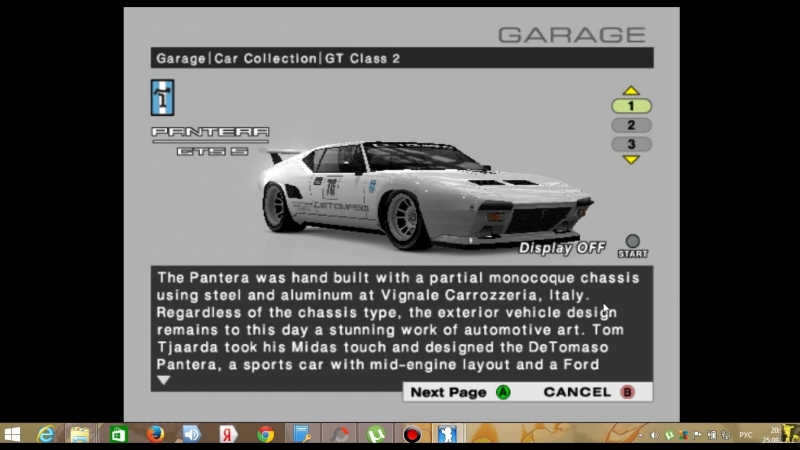This screenshot has height=450, width=800.
Task: Open the blue speaker app on taskbar
Action: click(x=192, y=435)
